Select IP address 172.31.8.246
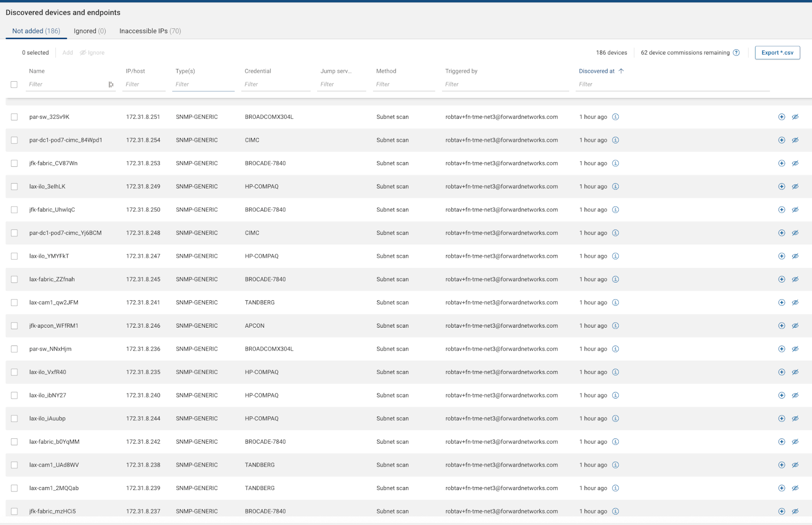 coord(143,326)
